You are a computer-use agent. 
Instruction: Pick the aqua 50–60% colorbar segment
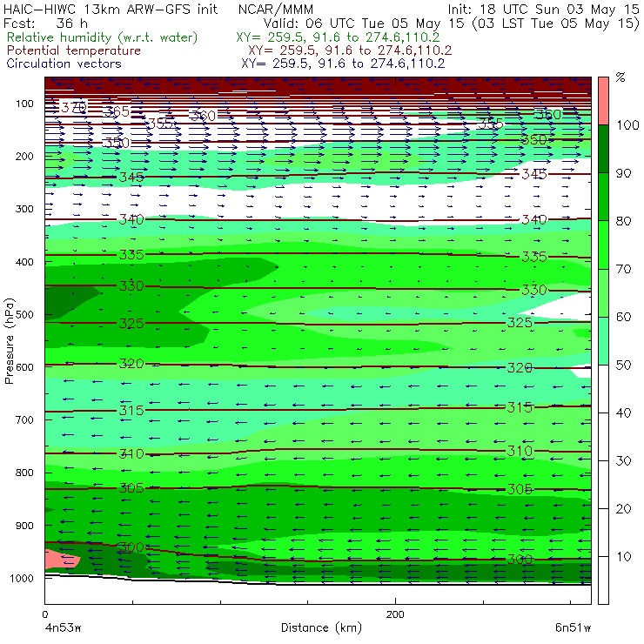(603, 340)
